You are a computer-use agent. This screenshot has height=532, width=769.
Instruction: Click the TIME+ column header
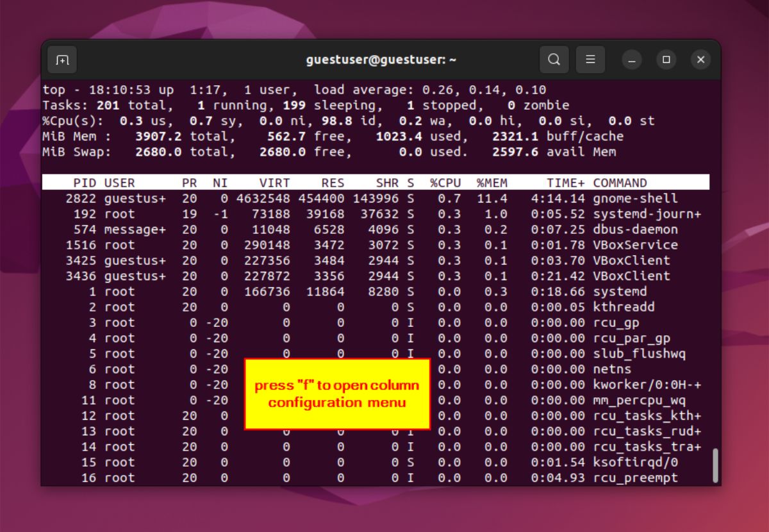[x=561, y=182]
